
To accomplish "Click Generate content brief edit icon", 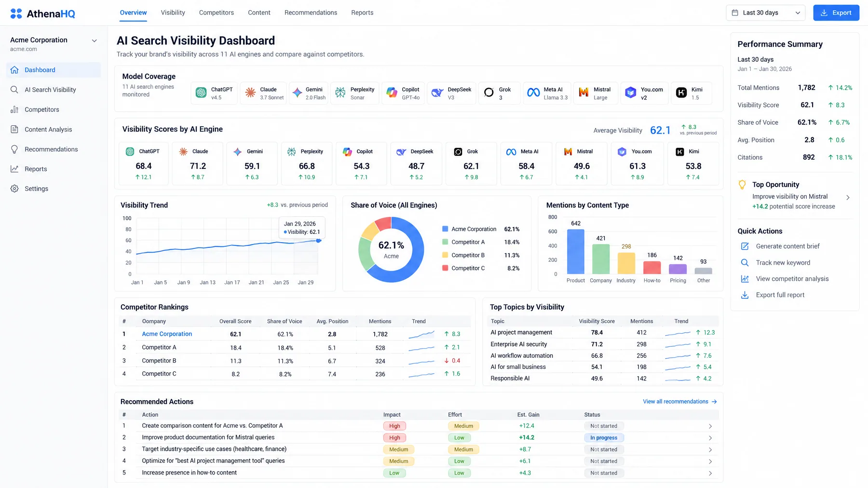I will click(x=745, y=246).
